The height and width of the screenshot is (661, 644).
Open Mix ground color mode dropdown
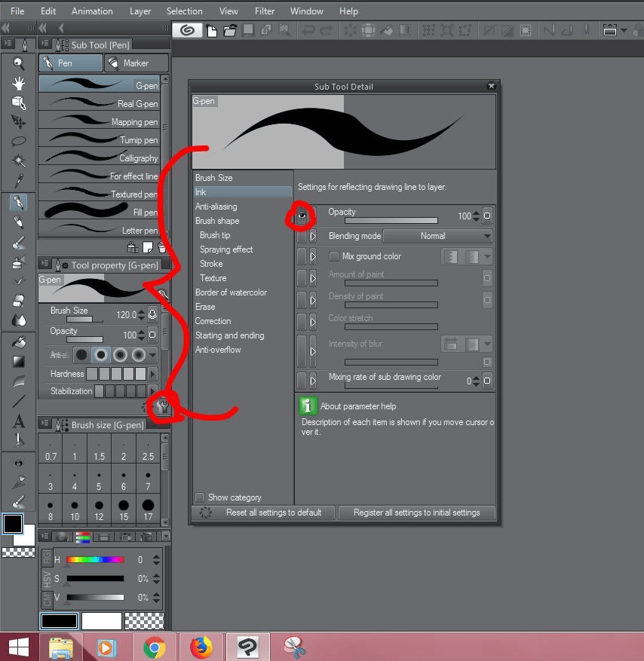(x=488, y=256)
